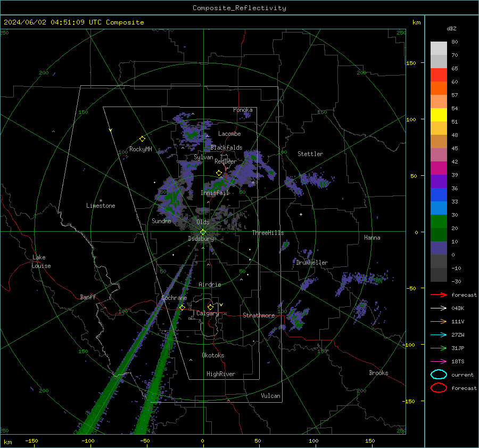Click the Okotoks city label

pyautogui.click(x=213, y=355)
